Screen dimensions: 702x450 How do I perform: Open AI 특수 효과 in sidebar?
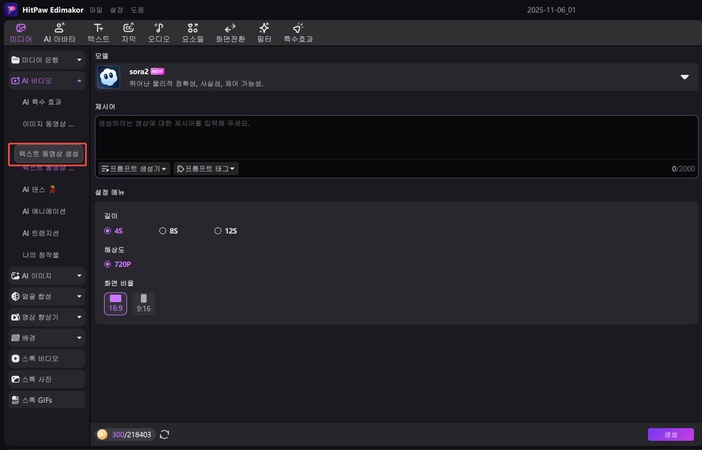pyautogui.click(x=42, y=102)
